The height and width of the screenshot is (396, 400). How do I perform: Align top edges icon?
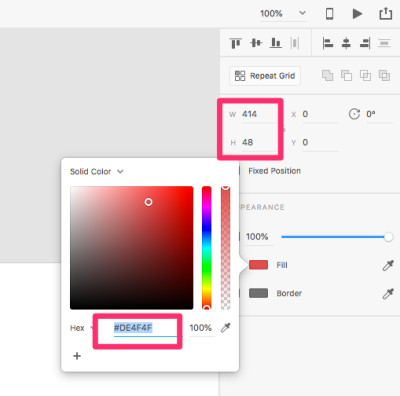236,43
